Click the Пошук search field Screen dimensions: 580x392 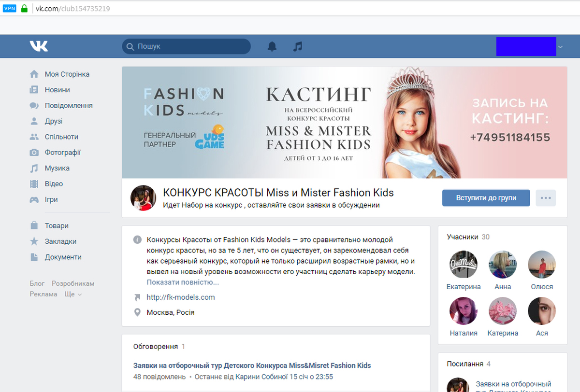click(x=186, y=46)
